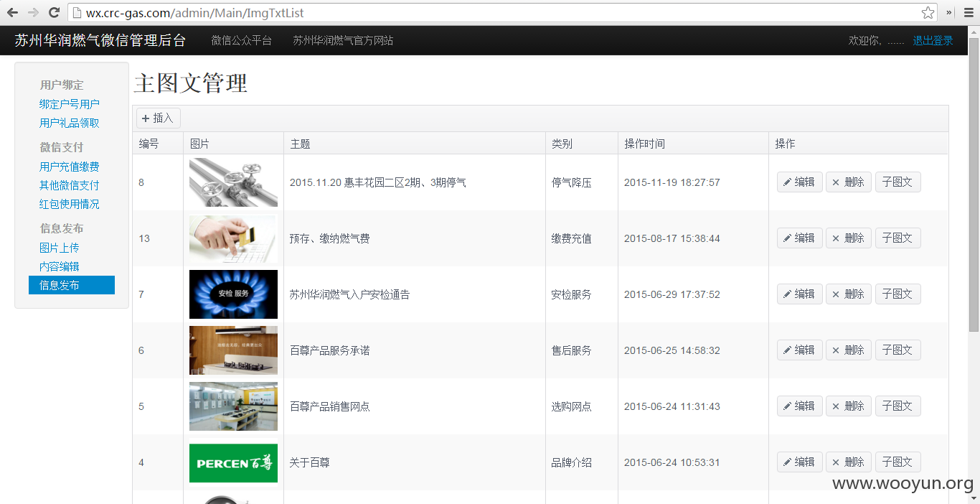This screenshot has height=504, width=980.
Task: Open 苏州华润燃气微信管理后台 brand link
Action: click(x=100, y=40)
